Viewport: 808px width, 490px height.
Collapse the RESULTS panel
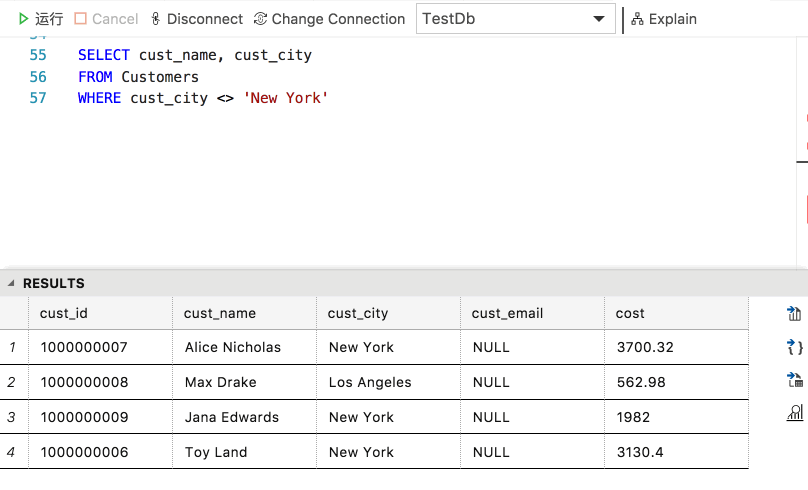coord(11,283)
